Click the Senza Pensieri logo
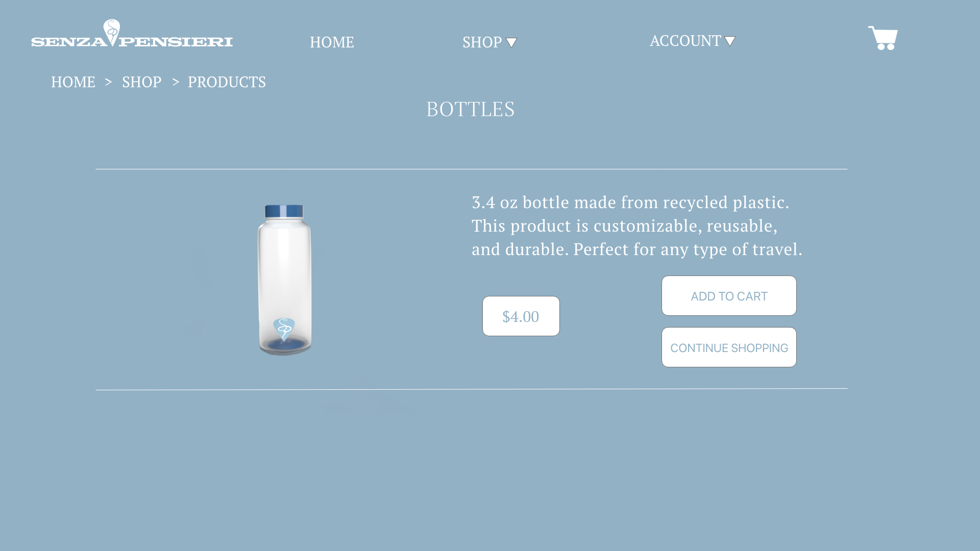This screenshot has height=551, width=980. [x=132, y=34]
